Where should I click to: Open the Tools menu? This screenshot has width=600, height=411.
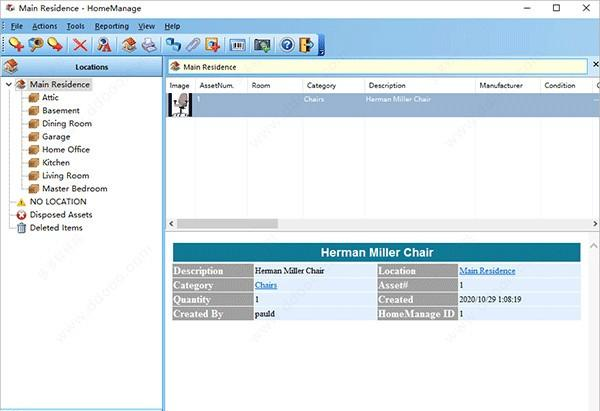point(75,26)
